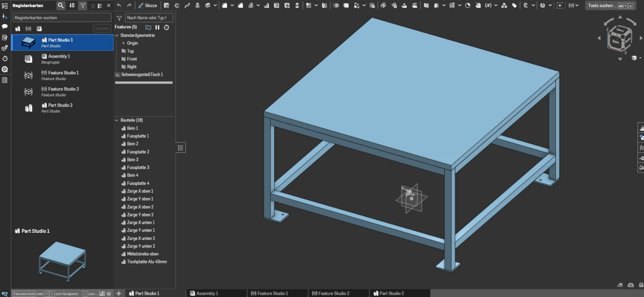
Task: Click the Tools suchen search button
Action: 610,5
